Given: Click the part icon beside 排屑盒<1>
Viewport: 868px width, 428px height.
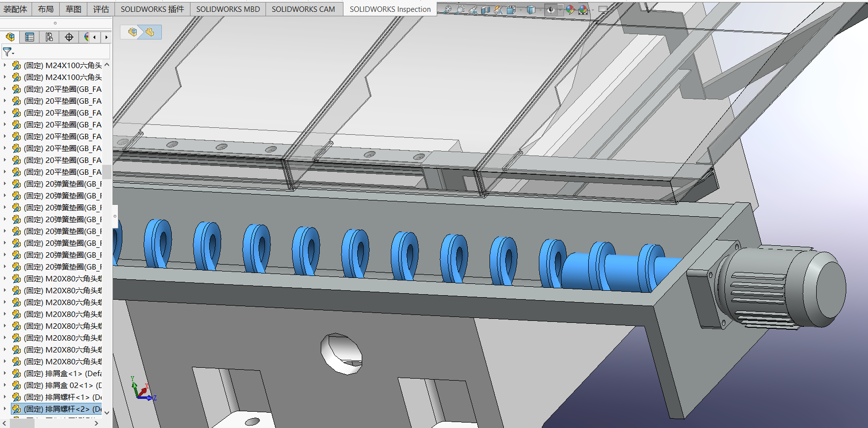Looking at the screenshot, I should pos(16,373).
